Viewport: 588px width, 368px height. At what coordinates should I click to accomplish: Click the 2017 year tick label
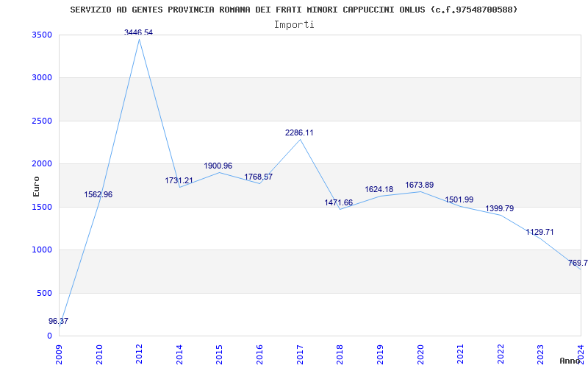coord(300,355)
